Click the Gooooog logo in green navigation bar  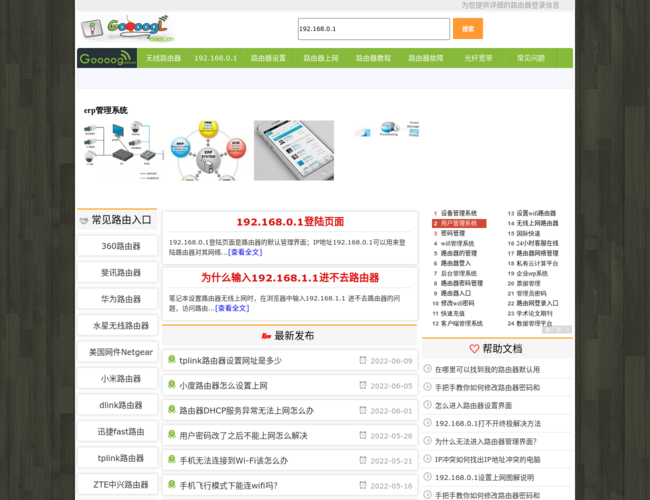pyautogui.click(x=107, y=58)
